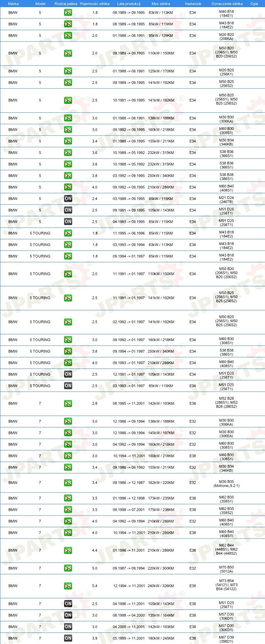Screen dimensions: 265x644
Task: Click the Opis column header
Action: (x=254, y=4)
